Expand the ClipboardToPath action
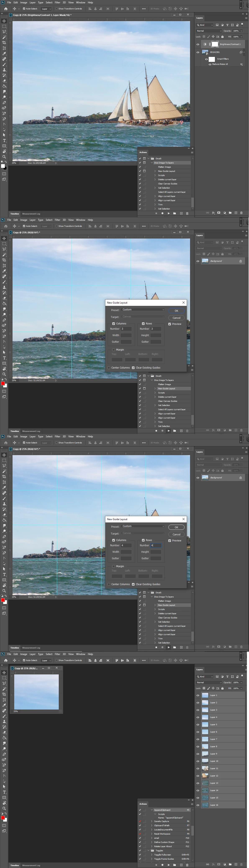 [152, 826]
